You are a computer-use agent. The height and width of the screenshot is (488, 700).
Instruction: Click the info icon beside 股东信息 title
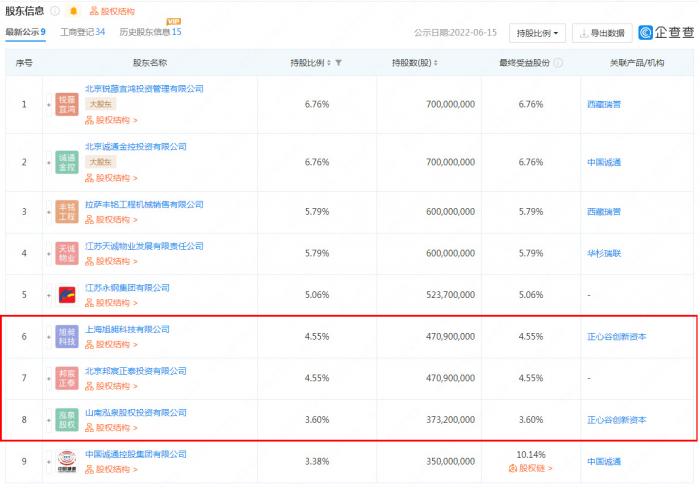[55, 11]
